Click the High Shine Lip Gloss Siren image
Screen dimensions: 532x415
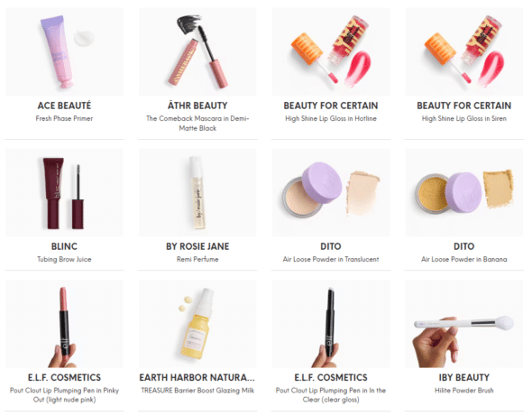click(464, 52)
